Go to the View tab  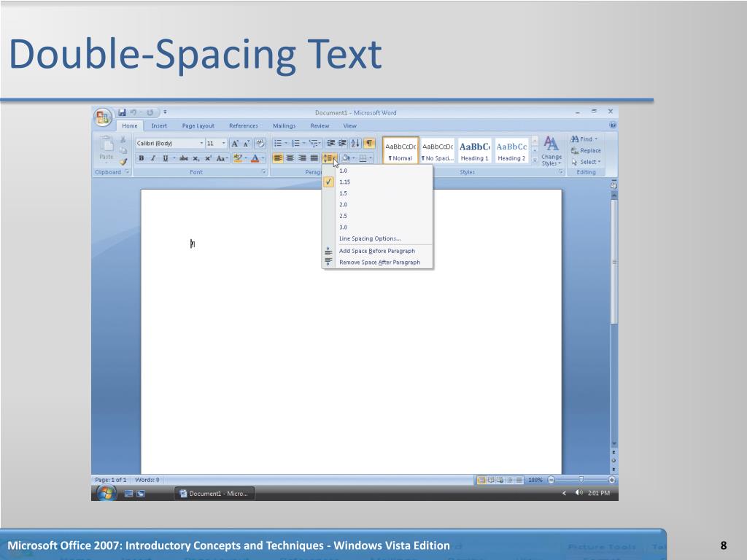pyautogui.click(x=349, y=125)
